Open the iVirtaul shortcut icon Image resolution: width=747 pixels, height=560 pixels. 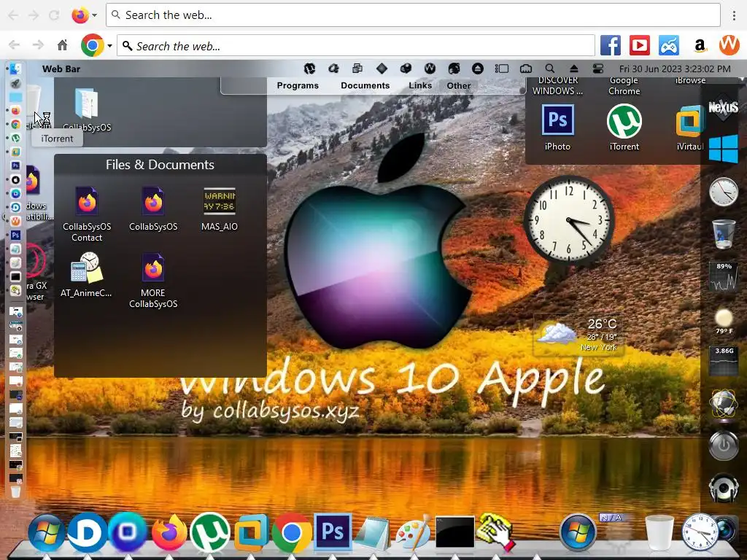[689, 121]
